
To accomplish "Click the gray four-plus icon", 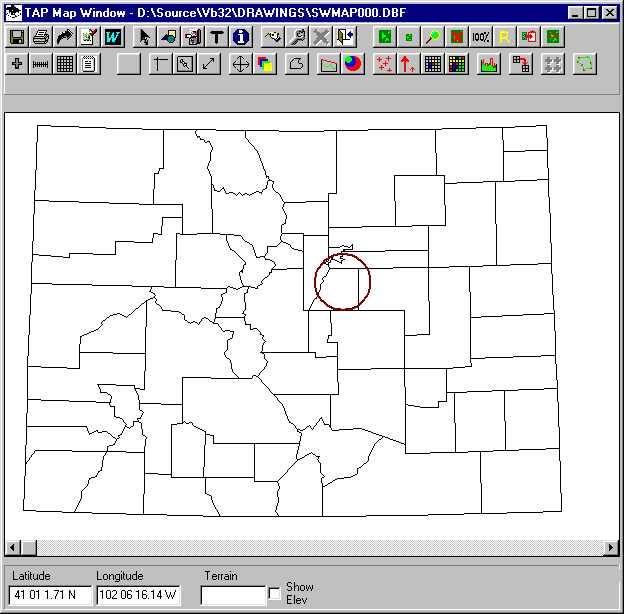I will tap(553, 64).
